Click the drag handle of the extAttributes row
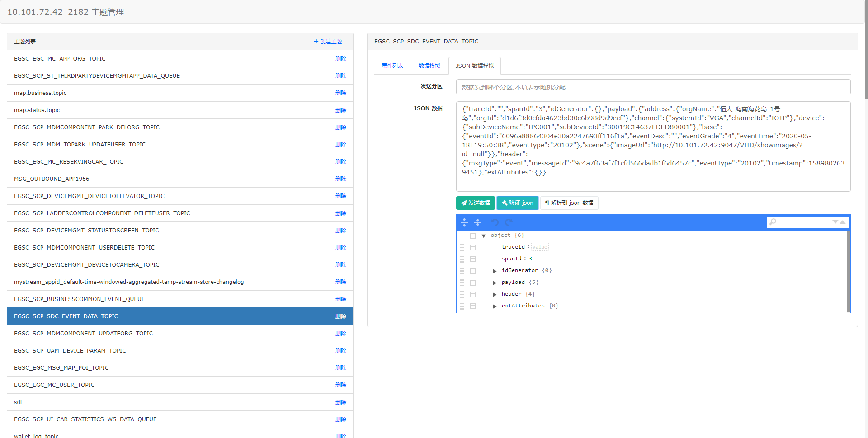The height and width of the screenshot is (438, 868). point(462,306)
